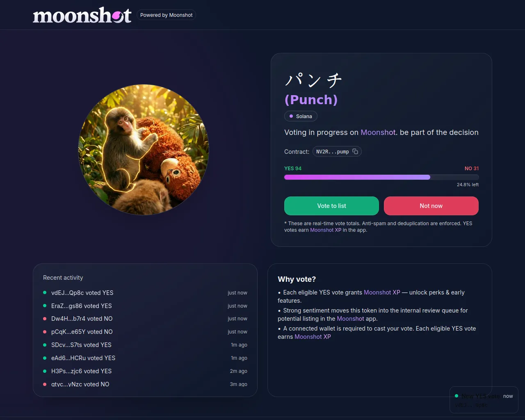The width and height of the screenshot is (525, 420).
Task: Click green dot in New YES vote toast
Action: [457, 396]
